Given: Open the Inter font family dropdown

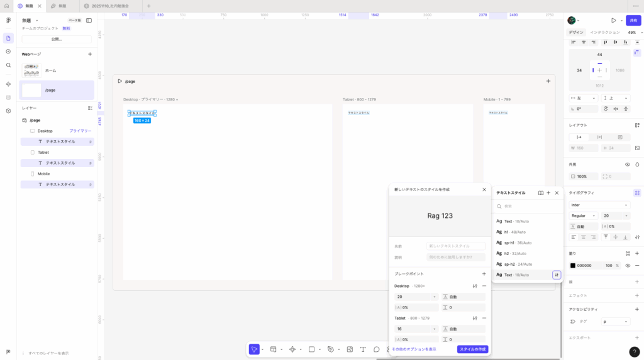Looking at the screenshot, I should tap(599, 205).
